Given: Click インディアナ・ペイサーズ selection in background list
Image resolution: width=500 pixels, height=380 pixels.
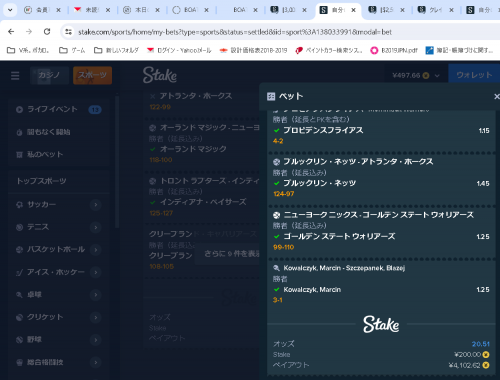Looking at the screenshot, I should (x=203, y=202).
